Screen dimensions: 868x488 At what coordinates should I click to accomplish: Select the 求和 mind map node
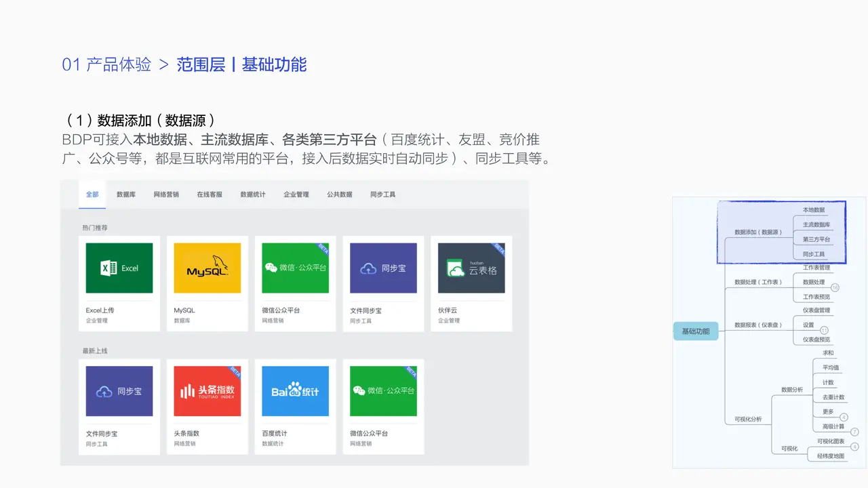(828, 353)
